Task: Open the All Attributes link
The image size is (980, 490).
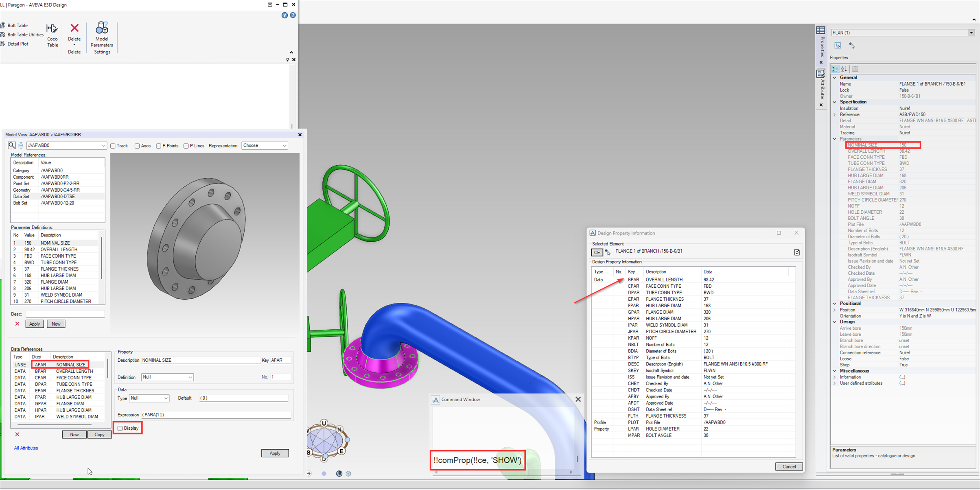Action: point(26,448)
